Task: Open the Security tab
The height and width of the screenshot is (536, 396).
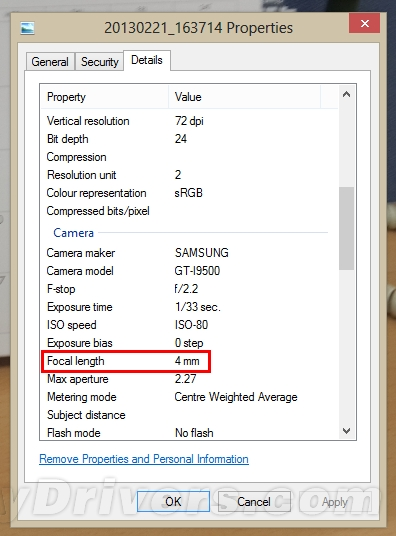Action: click(x=100, y=62)
